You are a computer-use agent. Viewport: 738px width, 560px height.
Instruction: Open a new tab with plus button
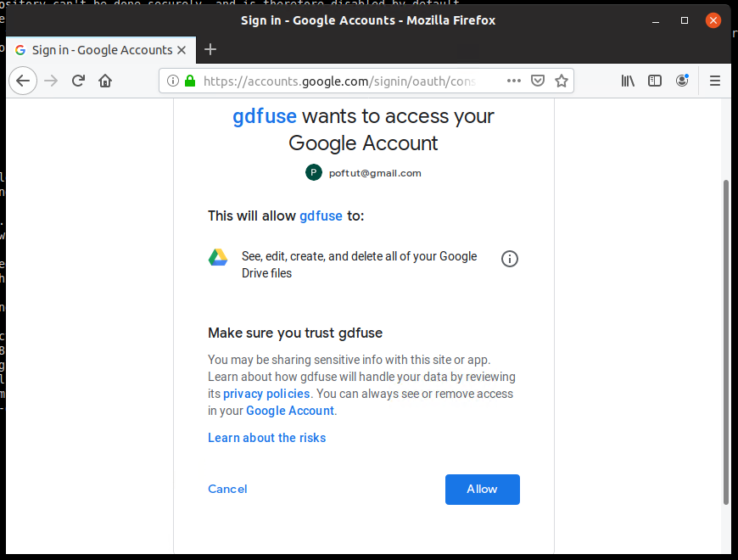pyautogui.click(x=210, y=49)
